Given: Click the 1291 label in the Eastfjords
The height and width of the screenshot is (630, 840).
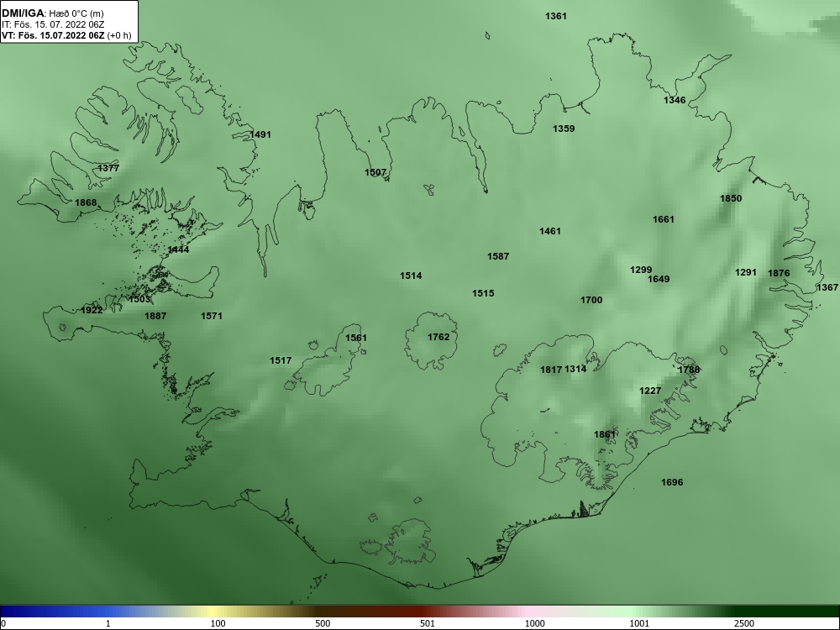Looking at the screenshot, I should click(746, 273).
